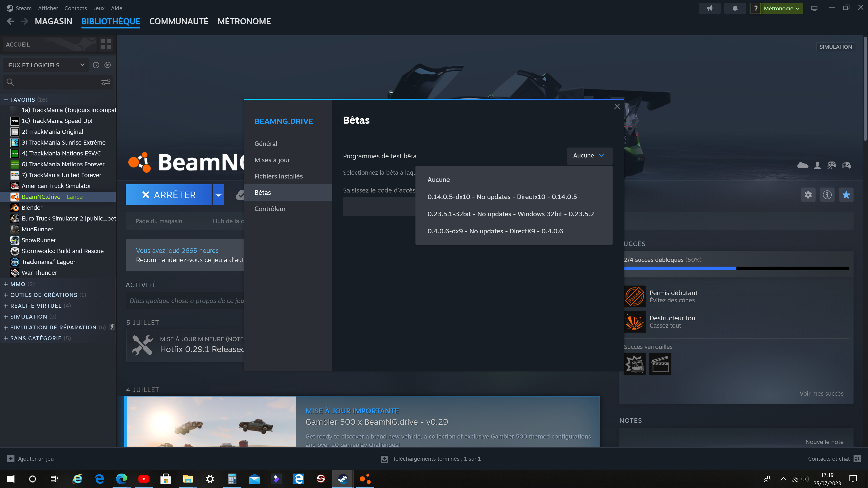Image resolution: width=868 pixels, height=488 pixels.
Task: Click the Steam Cloud status icon
Action: tap(803, 165)
